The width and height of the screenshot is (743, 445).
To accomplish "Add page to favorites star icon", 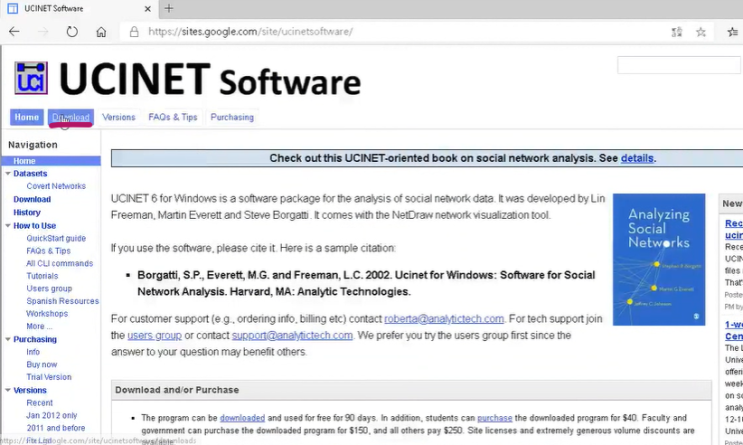I will (701, 32).
